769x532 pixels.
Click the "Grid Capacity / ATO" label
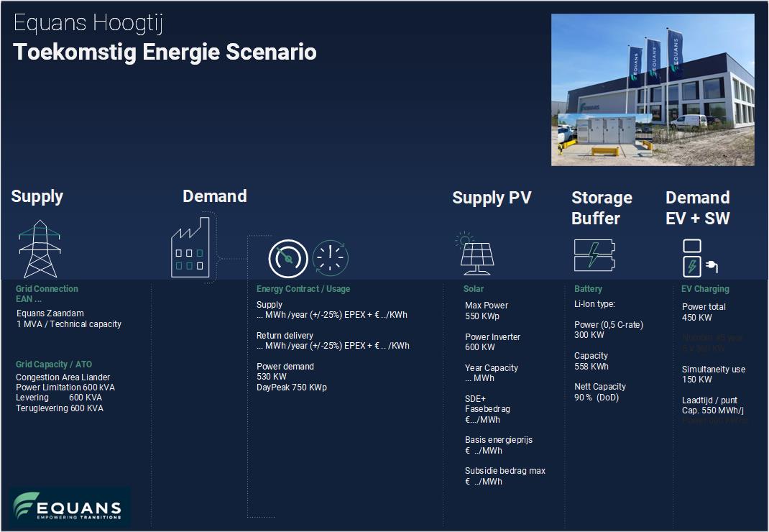pos(53,364)
